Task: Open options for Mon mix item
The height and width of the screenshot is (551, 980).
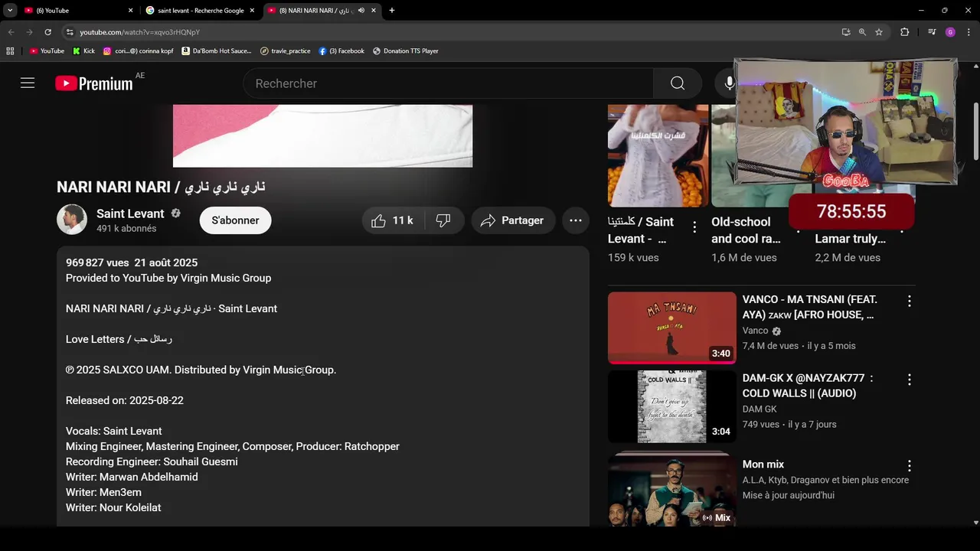Action: [x=910, y=466]
